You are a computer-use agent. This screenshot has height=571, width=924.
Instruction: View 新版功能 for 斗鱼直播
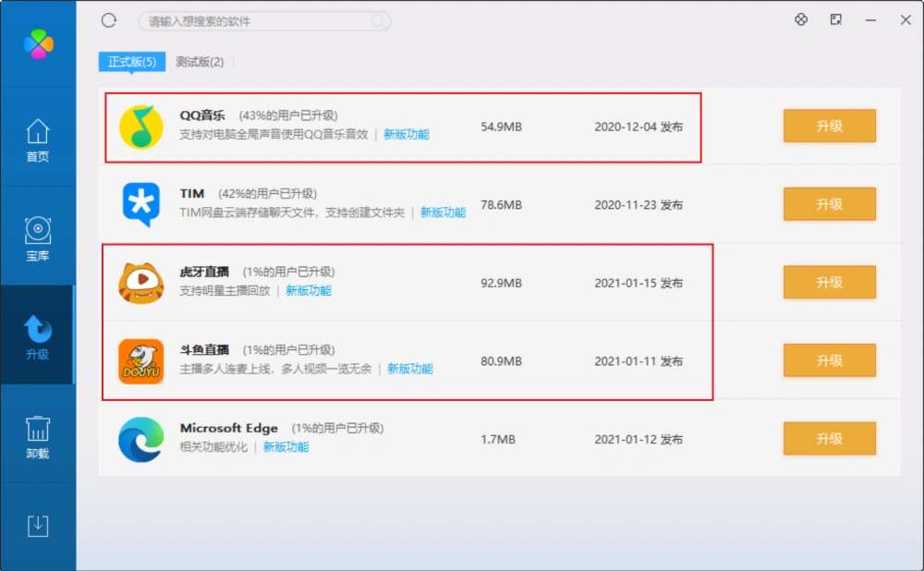410,369
